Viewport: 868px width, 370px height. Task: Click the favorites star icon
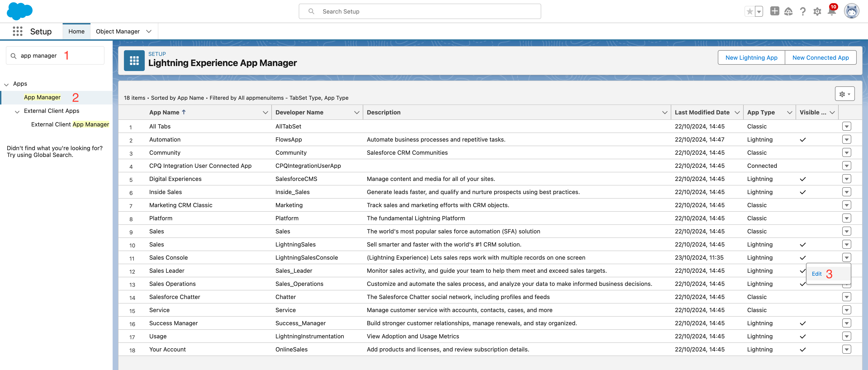pyautogui.click(x=749, y=12)
